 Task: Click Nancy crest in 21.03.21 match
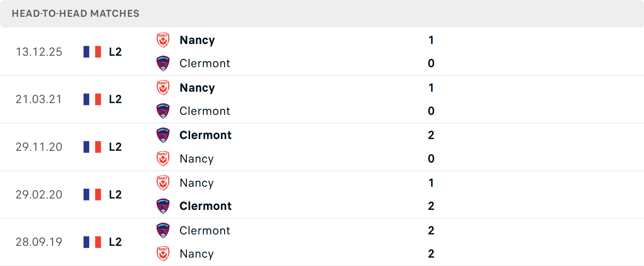[x=163, y=88]
